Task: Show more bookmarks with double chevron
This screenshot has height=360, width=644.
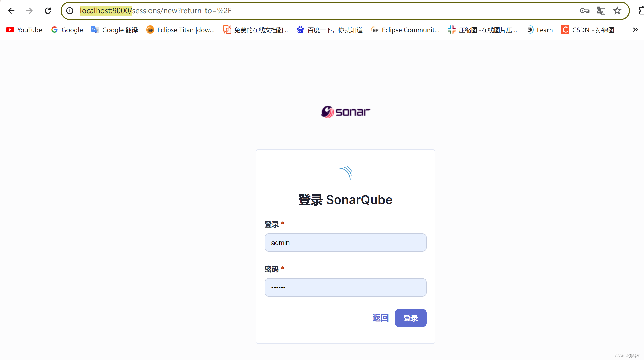Action: (635, 30)
